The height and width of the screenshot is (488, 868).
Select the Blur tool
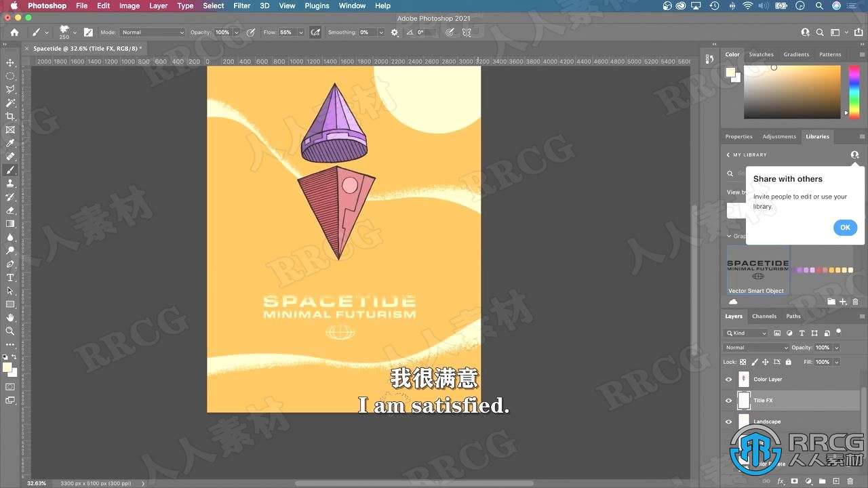[10, 237]
